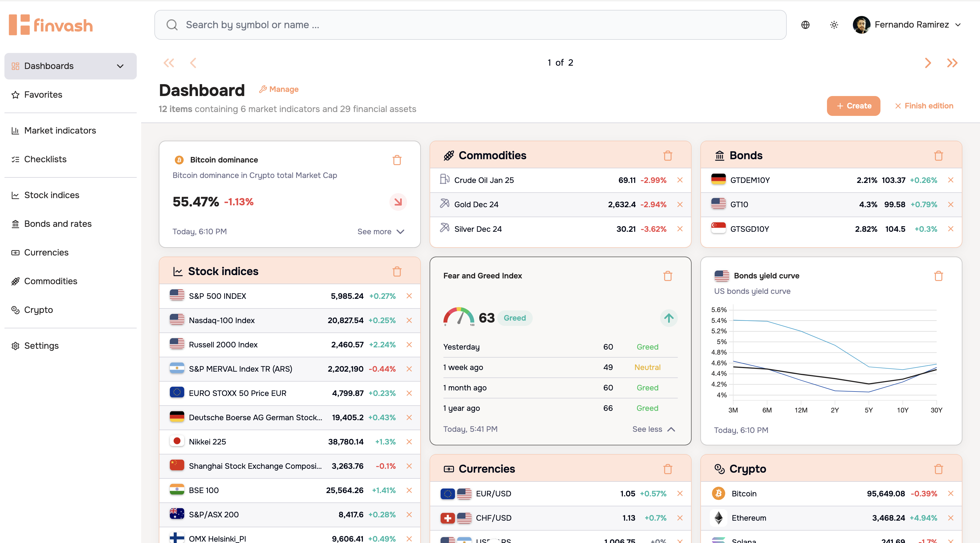980x543 pixels.
Task: Expand See more on Bitcoin dominance
Action: pos(381,231)
